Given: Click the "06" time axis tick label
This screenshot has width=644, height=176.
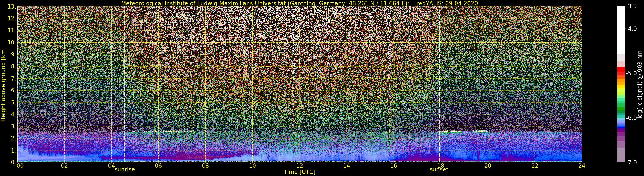Looking at the screenshot, I should (x=159, y=166).
